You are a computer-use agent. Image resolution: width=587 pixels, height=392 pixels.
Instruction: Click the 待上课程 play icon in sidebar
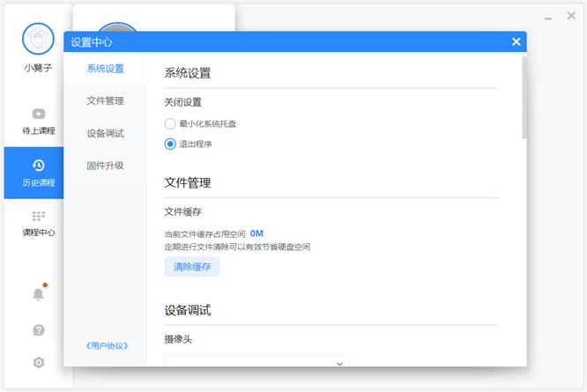38,114
